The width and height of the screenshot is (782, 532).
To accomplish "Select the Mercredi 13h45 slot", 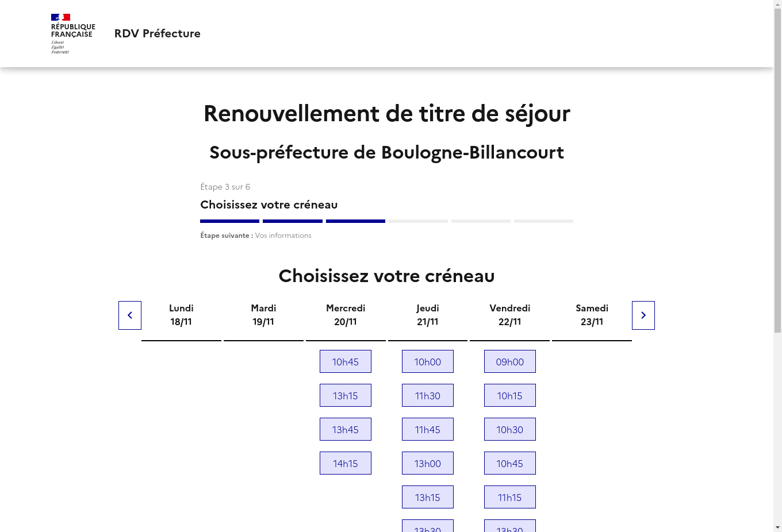I will pyautogui.click(x=346, y=429).
